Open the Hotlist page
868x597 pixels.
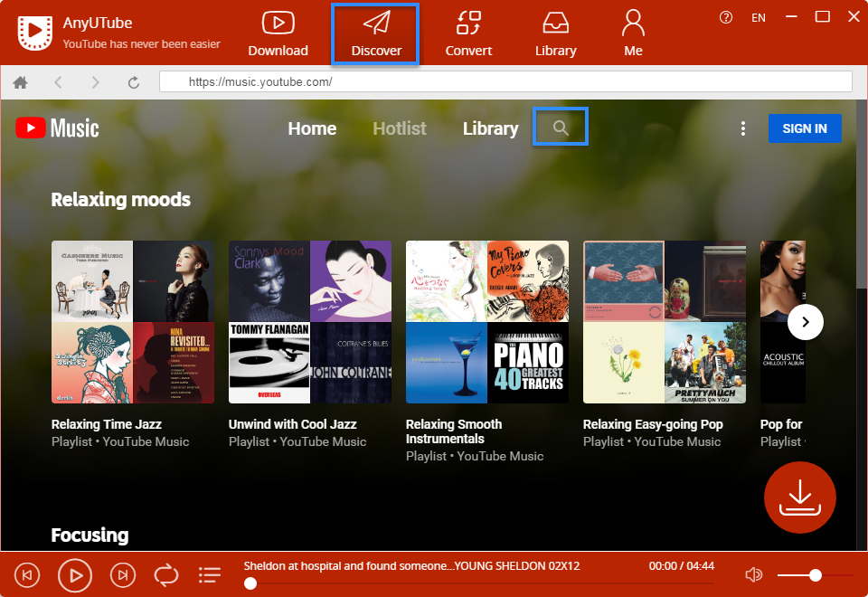[x=399, y=128]
